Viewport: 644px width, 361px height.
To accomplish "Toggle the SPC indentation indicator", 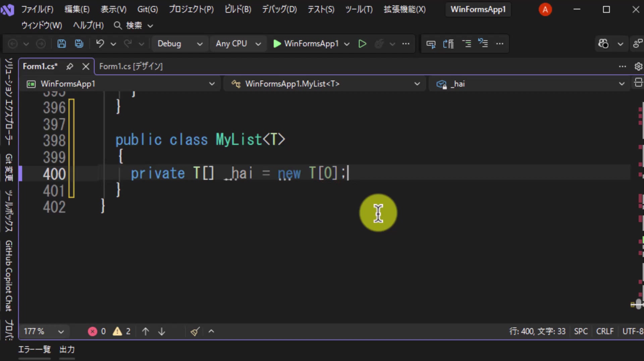I will pyautogui.click(x=581, y=331).
